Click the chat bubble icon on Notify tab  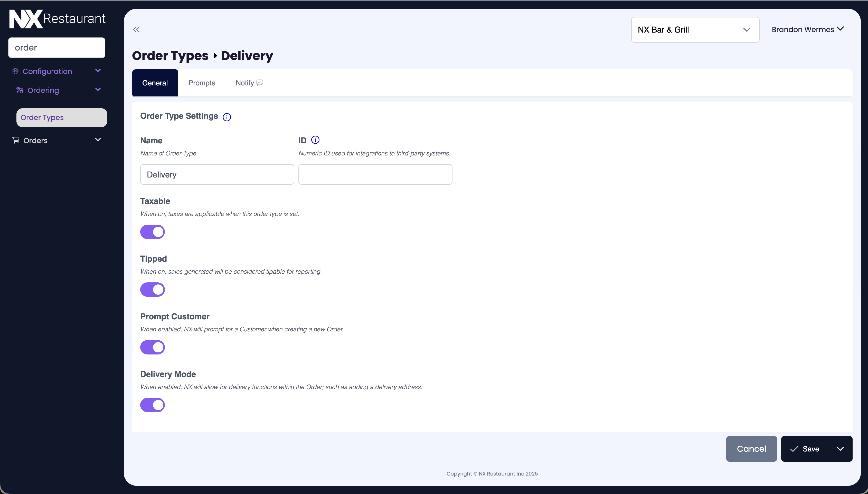(x=260, y=82)
